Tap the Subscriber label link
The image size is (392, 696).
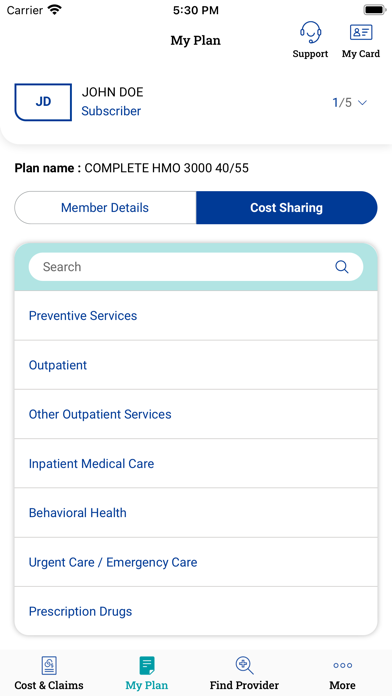point(111,111)
